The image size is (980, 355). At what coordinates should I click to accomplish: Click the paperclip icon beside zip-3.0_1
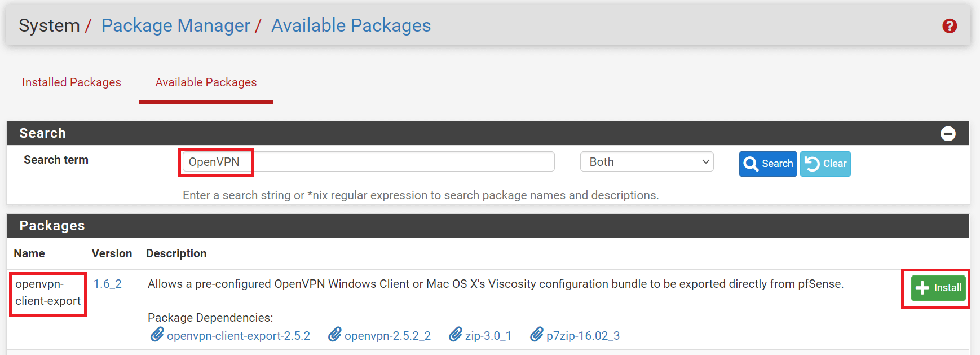(x=455, y=335)
